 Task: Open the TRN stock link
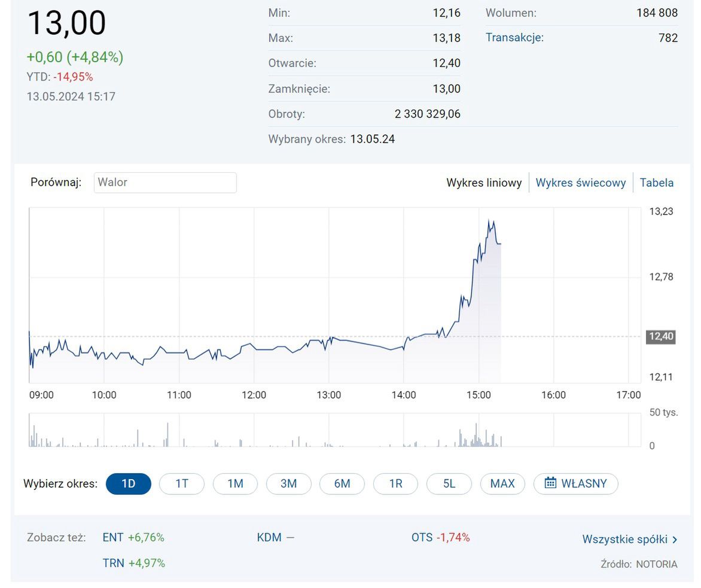point(112,563)
